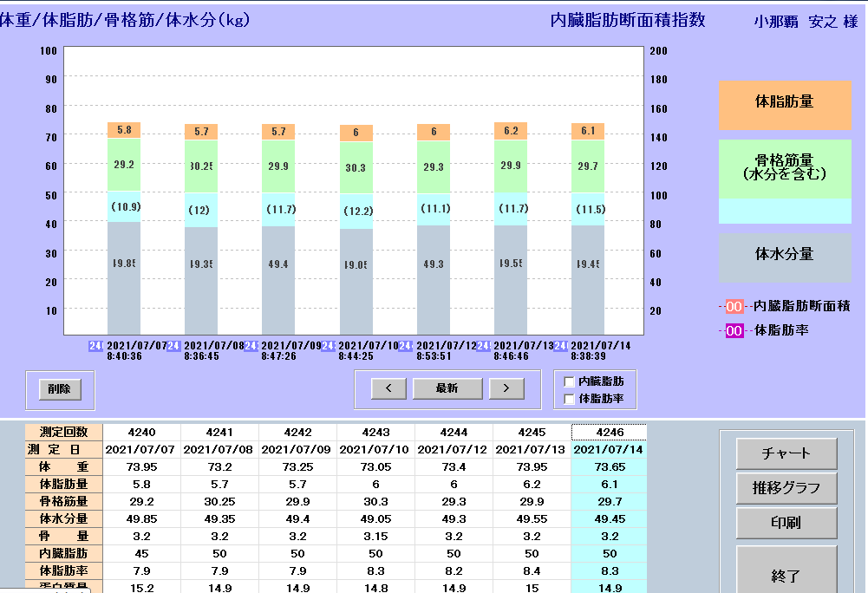Screen dimensions: 868x593
Task: Click the 削除 delete button
Action: [60, 388]
